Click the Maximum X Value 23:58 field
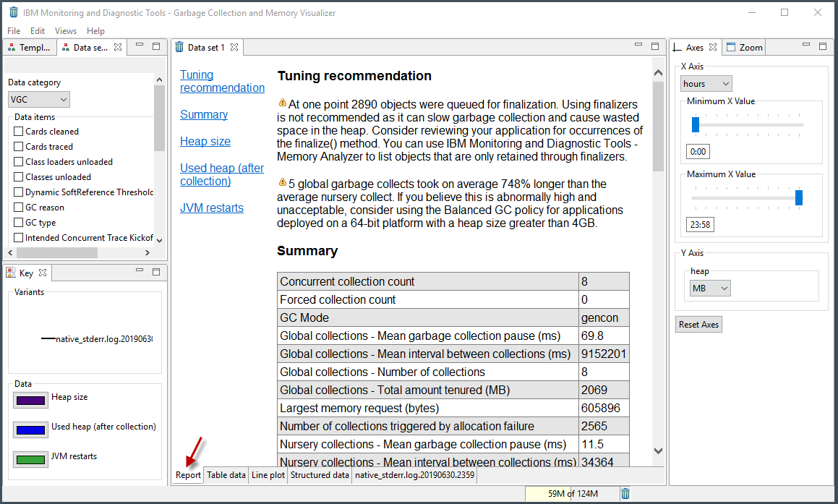The image size is (838, 504). (x=700, y=224)
